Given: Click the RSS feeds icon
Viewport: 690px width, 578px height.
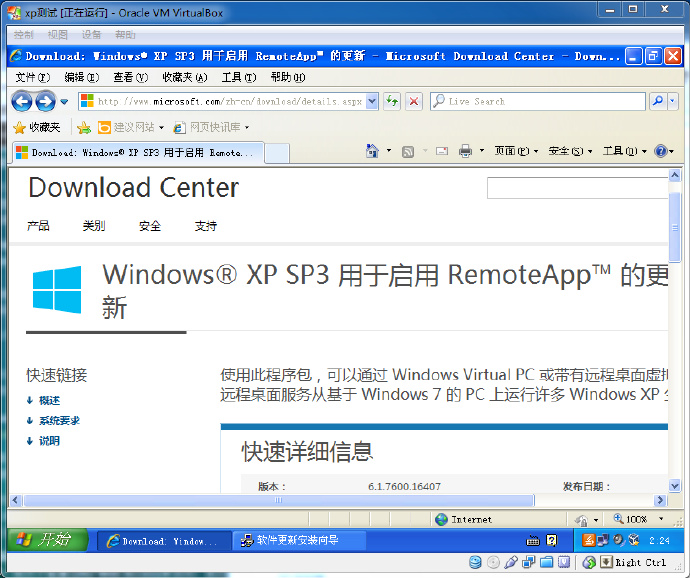Looking at the screenshot, I should tap(408, 152).
